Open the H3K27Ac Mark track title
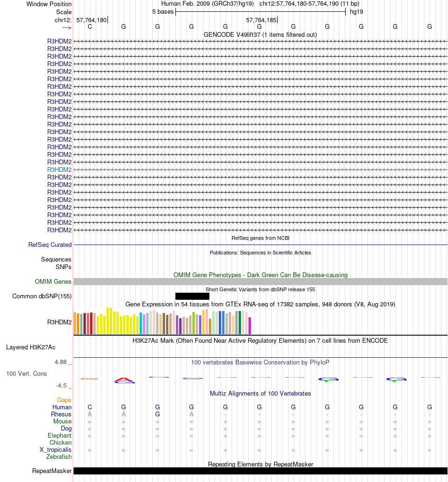 (x=260, y=340)
